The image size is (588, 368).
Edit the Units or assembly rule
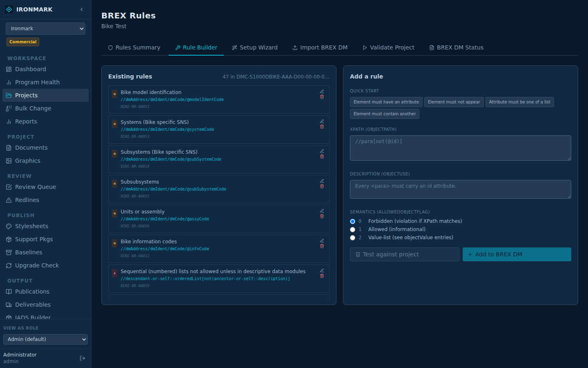point(322,211)
